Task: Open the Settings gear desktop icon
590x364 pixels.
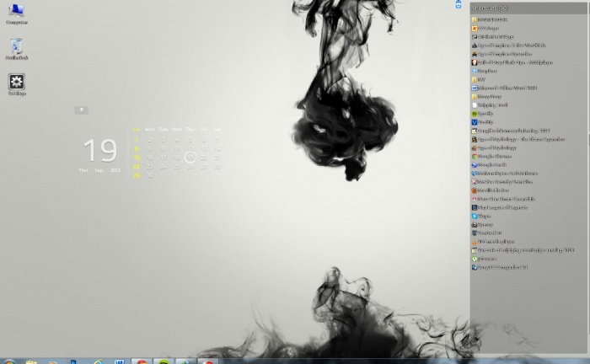Action: (x=16, y=83)
